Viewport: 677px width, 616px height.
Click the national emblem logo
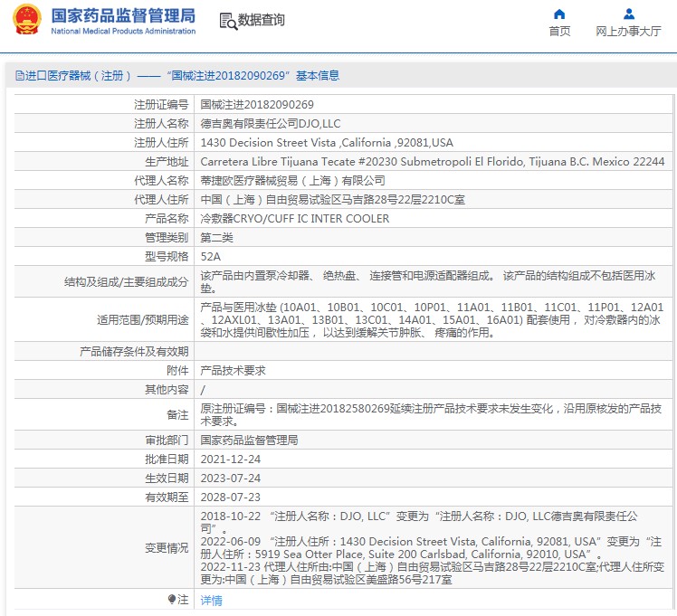(27, 19)
